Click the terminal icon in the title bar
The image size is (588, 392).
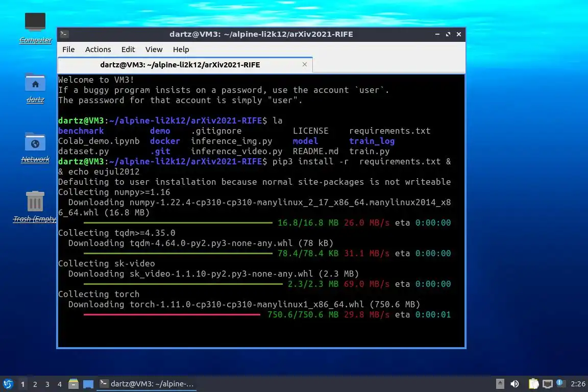pyautogui.click(x=64, y=34)
